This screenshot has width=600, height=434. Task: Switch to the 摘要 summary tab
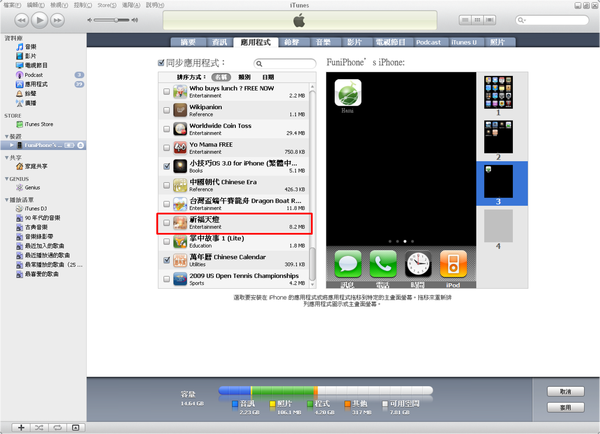188,42
